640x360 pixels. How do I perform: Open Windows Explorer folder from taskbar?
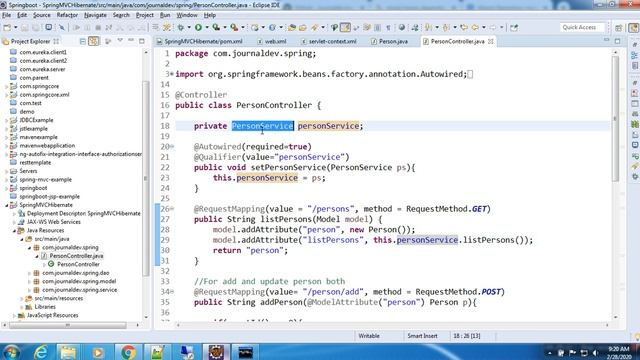pyautogui.click(x=68, y=352)
